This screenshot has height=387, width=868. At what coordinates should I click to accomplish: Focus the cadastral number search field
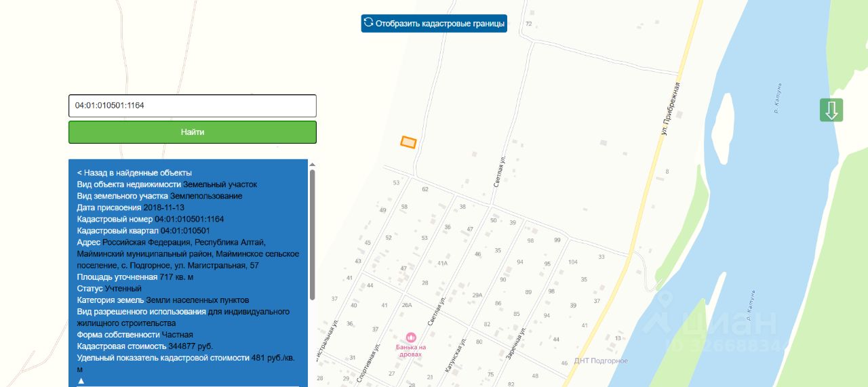(193, 106)
